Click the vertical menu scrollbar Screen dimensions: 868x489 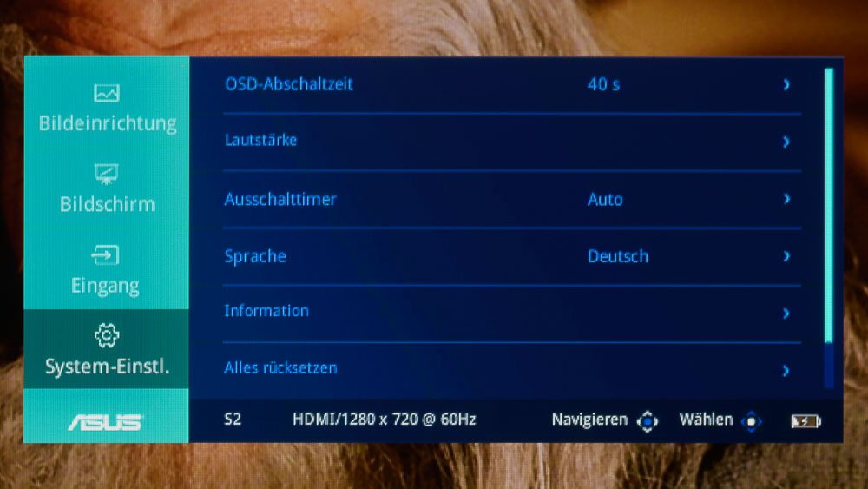click(829, 228)
